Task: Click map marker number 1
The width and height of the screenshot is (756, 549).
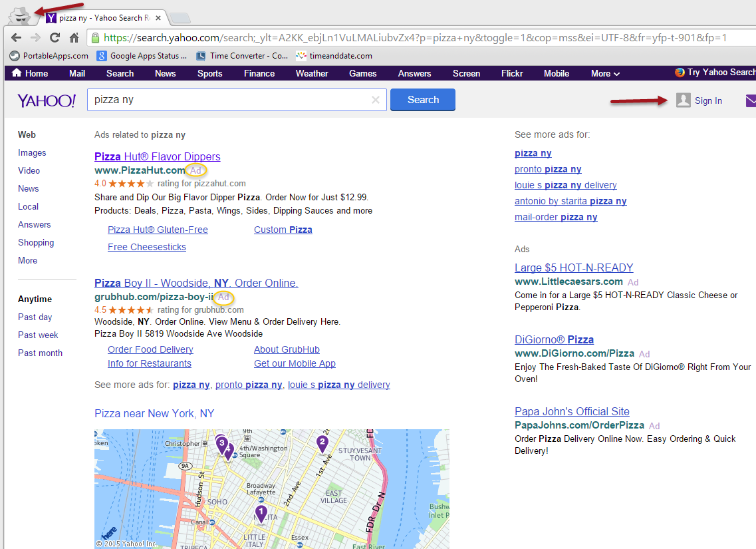Action: coord(261,513)
